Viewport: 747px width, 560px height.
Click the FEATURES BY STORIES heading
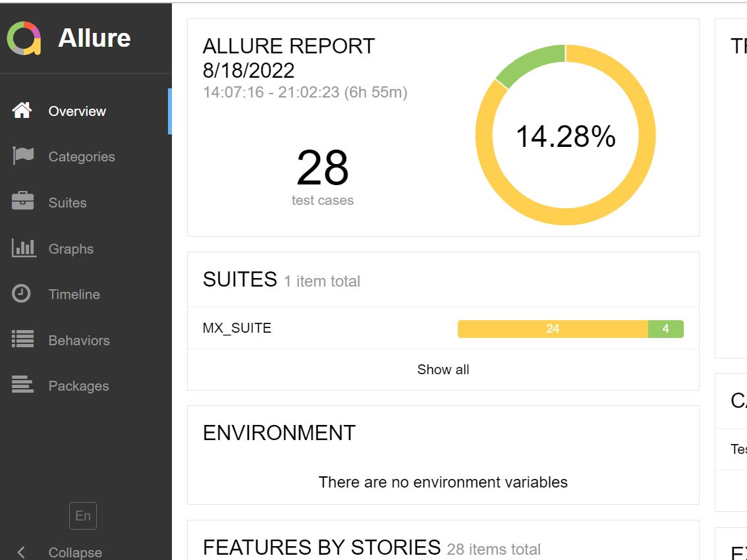point(321,547)
